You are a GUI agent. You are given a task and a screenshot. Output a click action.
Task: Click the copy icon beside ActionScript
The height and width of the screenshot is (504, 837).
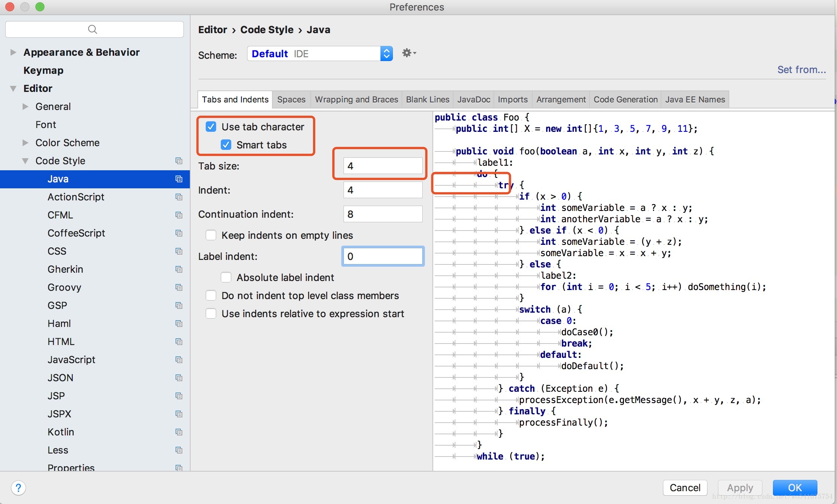(x=179, y=197)
